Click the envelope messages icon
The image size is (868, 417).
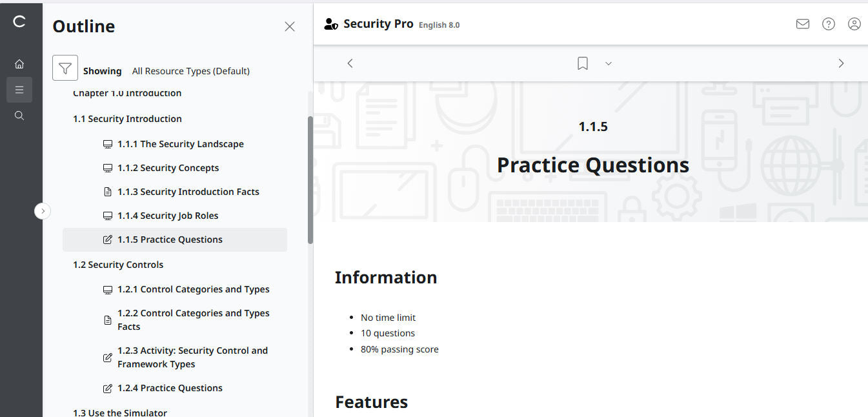pos(802,23)
